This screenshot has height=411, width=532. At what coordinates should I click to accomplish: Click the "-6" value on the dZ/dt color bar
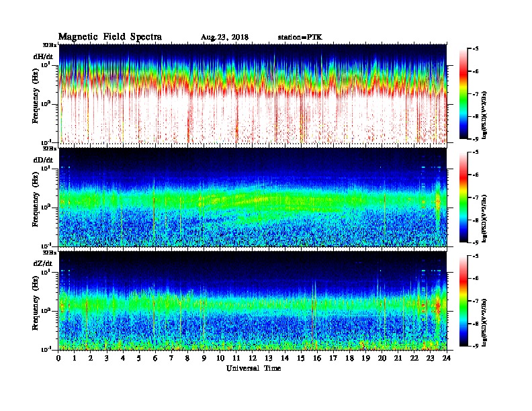coord(476,278)
